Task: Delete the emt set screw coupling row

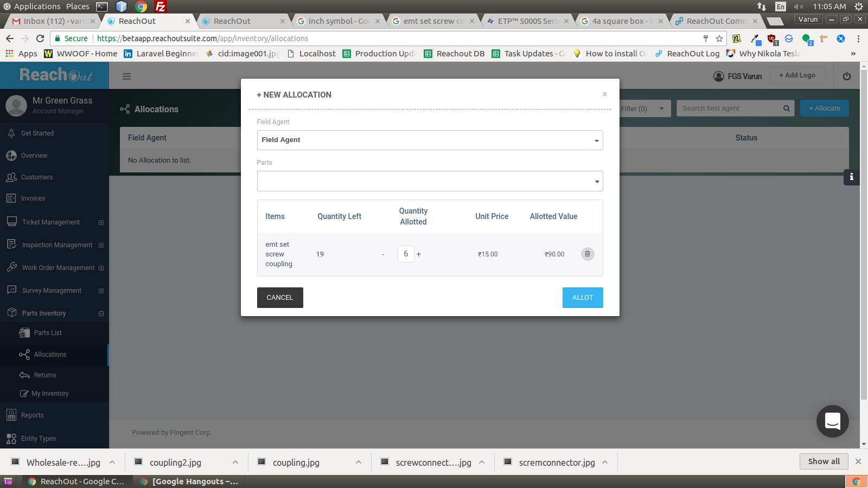Action: click(587, 254)
